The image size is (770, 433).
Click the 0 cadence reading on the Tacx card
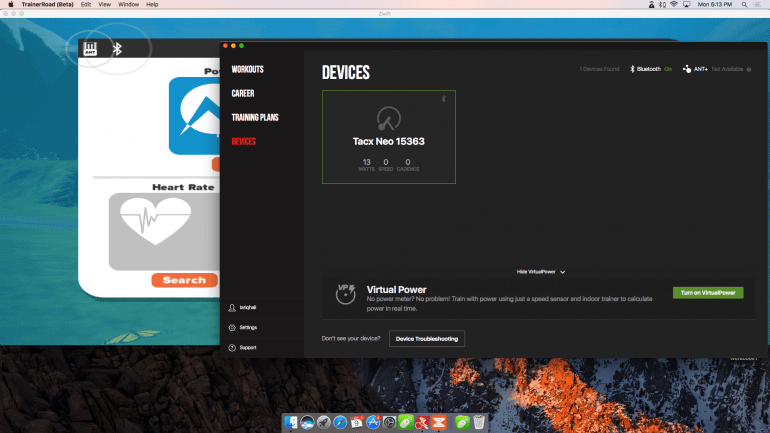point(408,164)
